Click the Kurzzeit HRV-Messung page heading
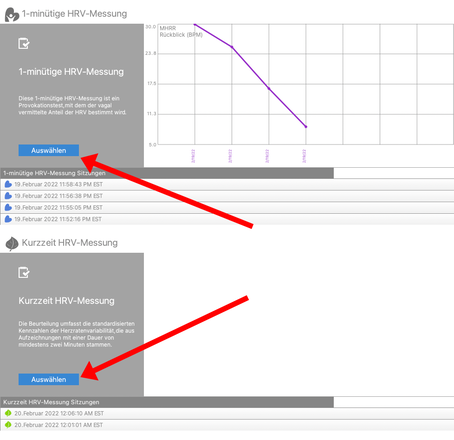This screenshot has width=454, height=440. point(70,243)
